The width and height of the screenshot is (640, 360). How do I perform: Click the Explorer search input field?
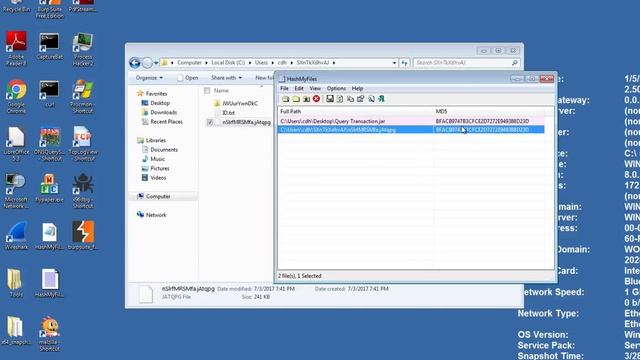(463, 63)
